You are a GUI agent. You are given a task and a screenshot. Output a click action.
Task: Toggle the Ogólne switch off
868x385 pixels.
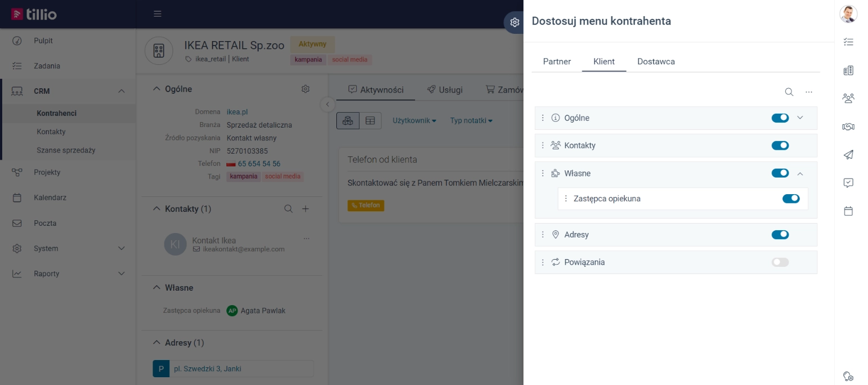point(780,118)
